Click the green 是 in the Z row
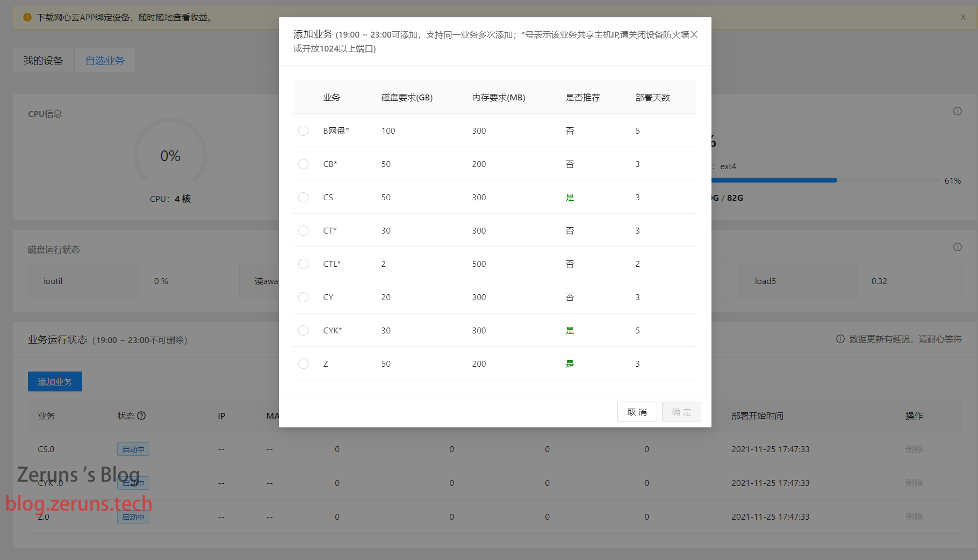This screenshot has width=978, height=560. click(570, 363)
